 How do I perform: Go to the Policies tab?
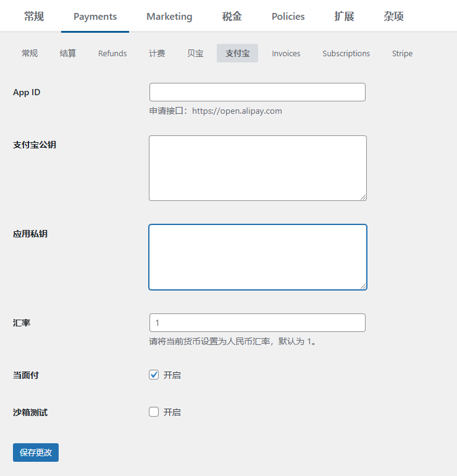[x=288, y=17]
